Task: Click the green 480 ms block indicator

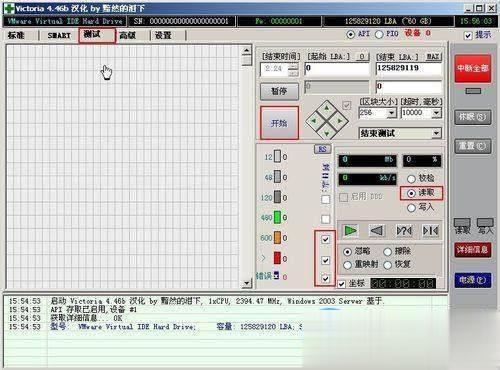Action: click(x=277, y=217)
